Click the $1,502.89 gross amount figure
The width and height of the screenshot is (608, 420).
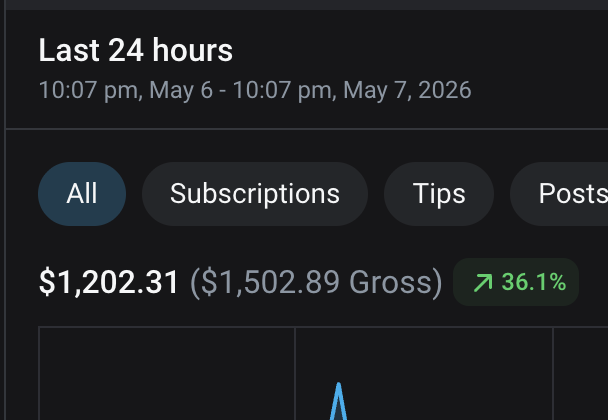[270, 282]
